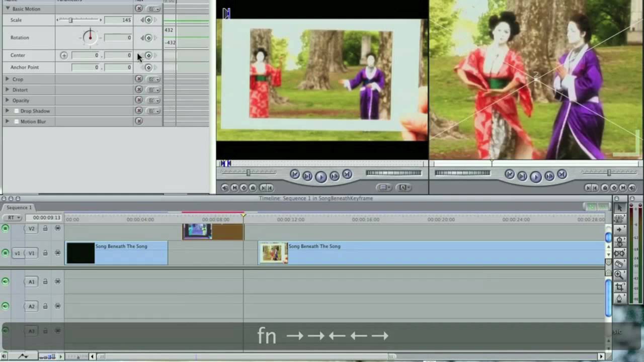Open Basic Motion keyframe options dropdown
This screenshot has width=644, height=362.
[x=153, y=9]
